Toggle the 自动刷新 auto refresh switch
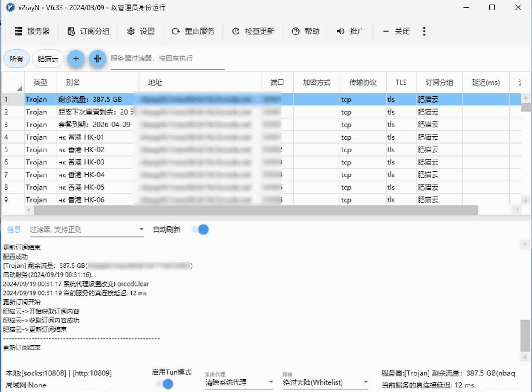 [x=200, y=229]
